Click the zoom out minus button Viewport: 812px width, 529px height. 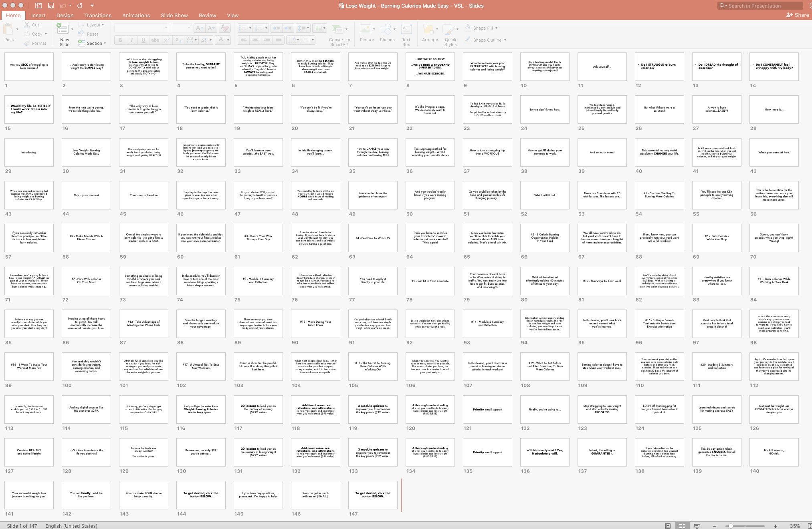click(x=714, y=526)
